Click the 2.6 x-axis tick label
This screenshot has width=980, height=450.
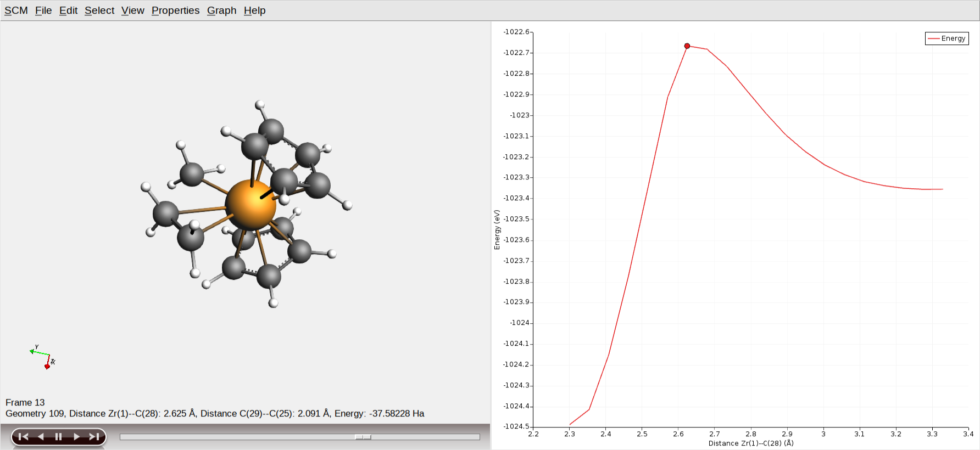coord(678,434)
